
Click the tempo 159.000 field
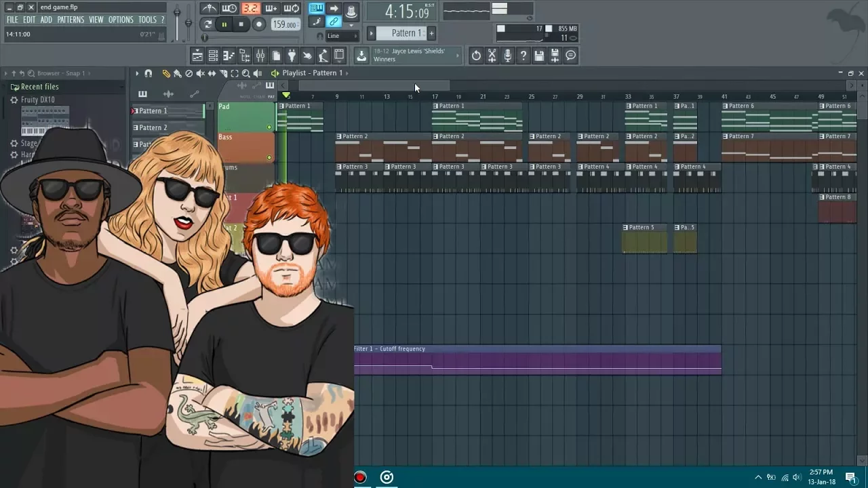pyautogui.click(x=285, y=24)
